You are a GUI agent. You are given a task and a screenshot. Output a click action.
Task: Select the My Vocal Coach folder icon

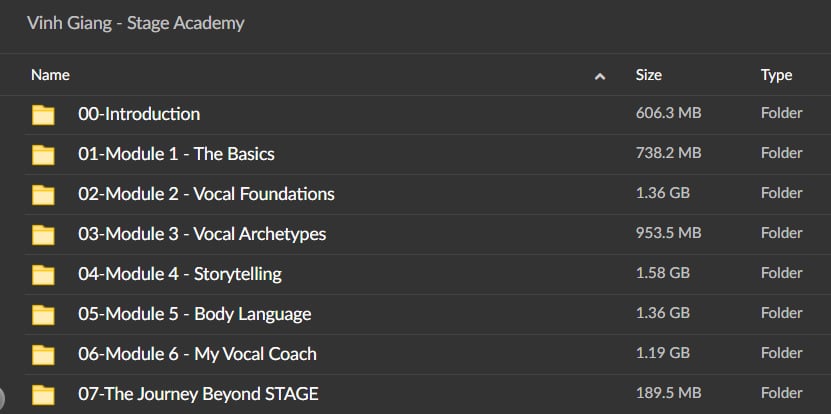coord(43,354)
